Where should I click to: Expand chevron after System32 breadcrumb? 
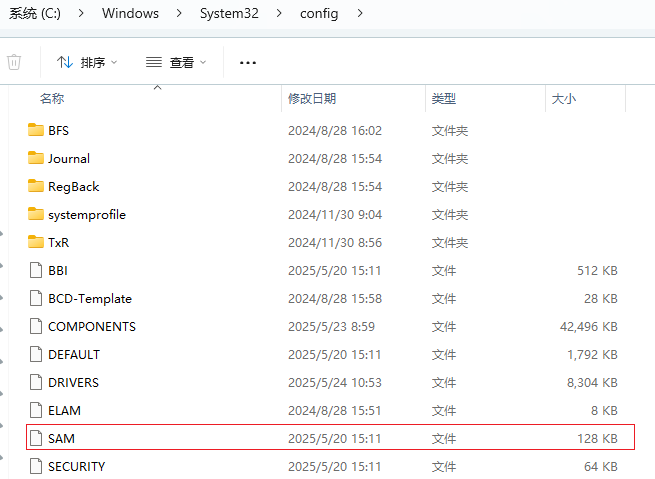[x=279, y=13]
